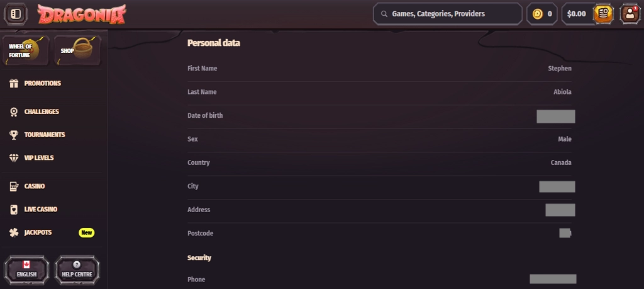Select the First Name value Stephen
Image resolution: width=644 pixels, height=289 pixels.
point(559,69)
